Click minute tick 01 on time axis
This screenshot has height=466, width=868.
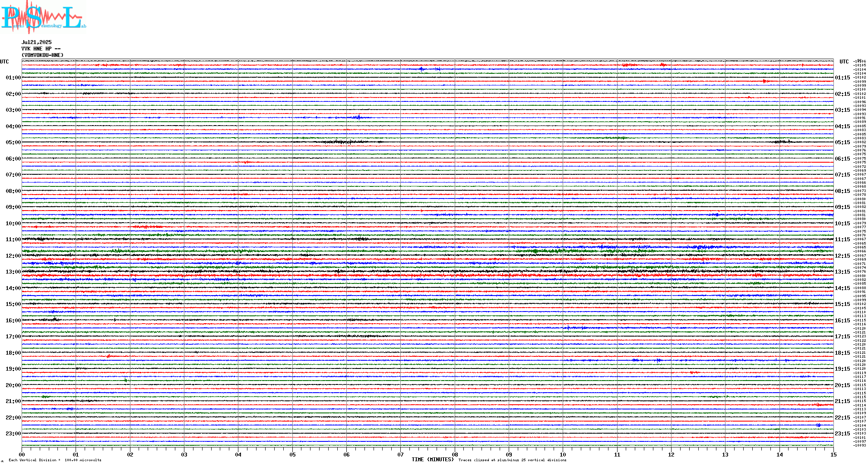pyautogui.click(x=76, y=454)
